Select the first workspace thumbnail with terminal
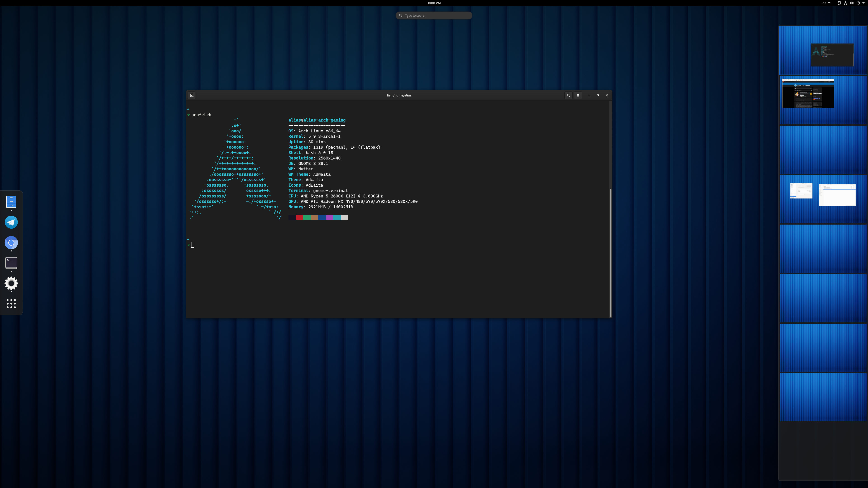This screenshot has height=488, width=868. 823,50
